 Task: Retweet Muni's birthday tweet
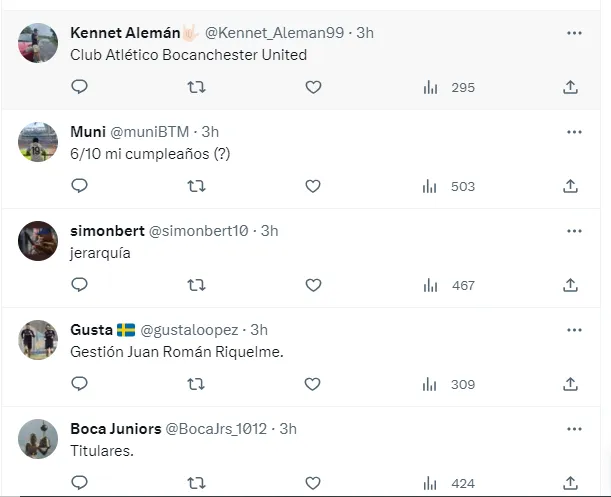197,186
